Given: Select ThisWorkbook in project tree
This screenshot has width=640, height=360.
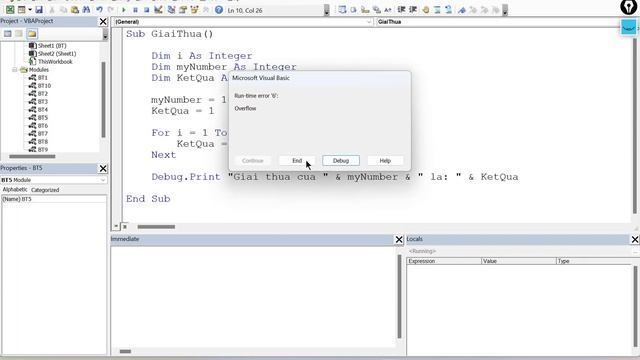Looking at the screenshot, I should click(55, 62).
